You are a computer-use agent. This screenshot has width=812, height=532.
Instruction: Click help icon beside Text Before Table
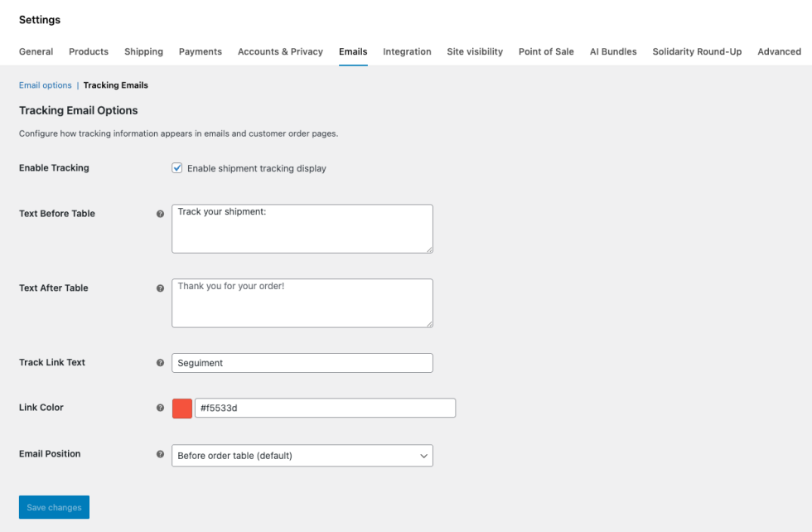[160, 214]
